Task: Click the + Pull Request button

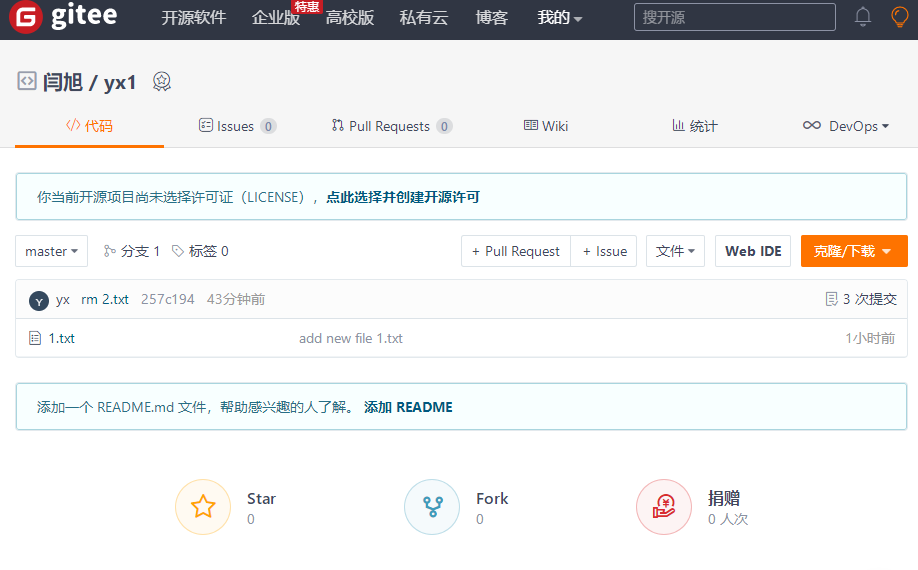Action: click(x=516, y=251)
